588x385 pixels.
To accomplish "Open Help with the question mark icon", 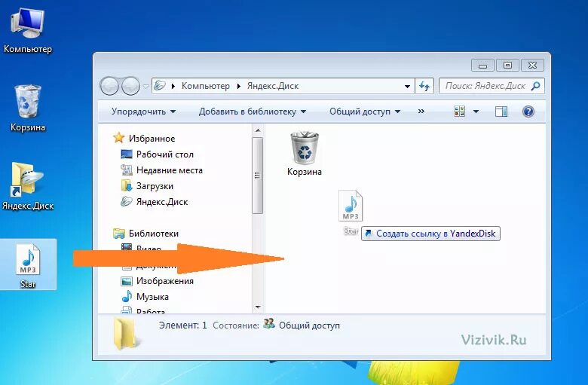I will pyautogui.click(x=528, y=112).
